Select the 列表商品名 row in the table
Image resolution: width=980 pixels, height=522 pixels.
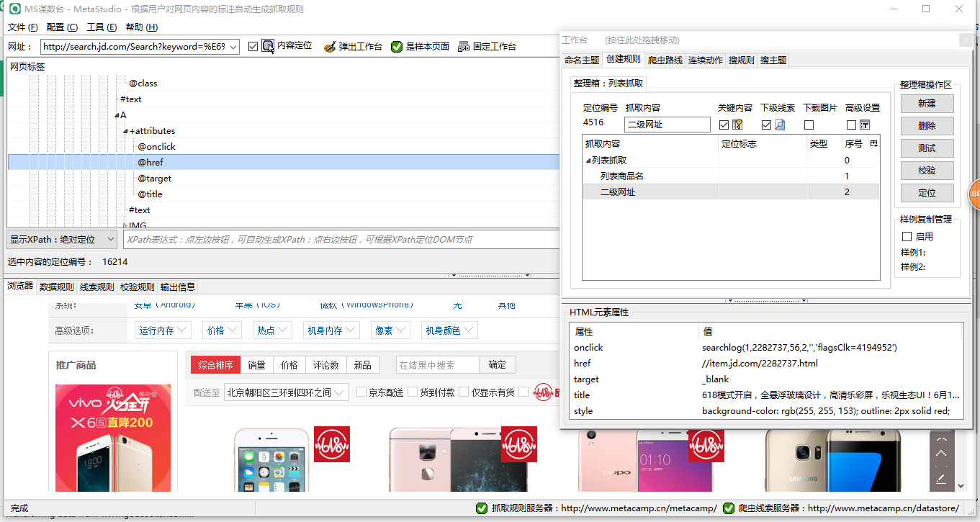point(730,176)
